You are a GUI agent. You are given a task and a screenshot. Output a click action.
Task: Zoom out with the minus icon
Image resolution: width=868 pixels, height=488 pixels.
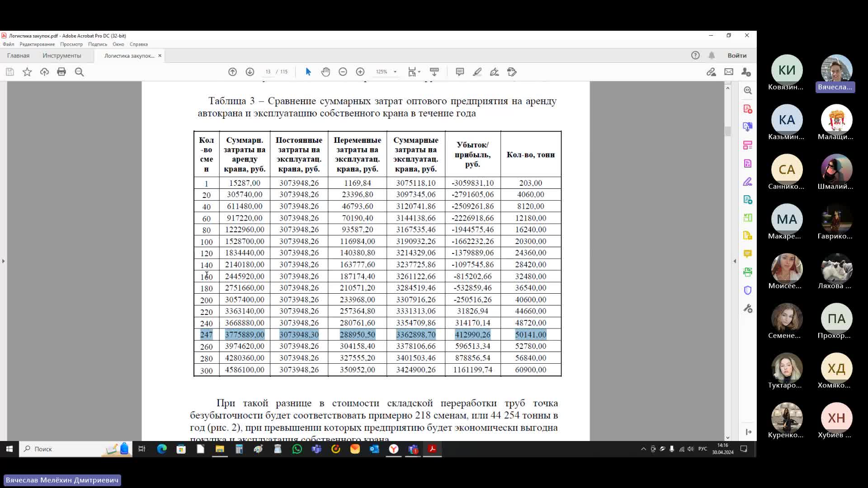[x=343, y=72]
